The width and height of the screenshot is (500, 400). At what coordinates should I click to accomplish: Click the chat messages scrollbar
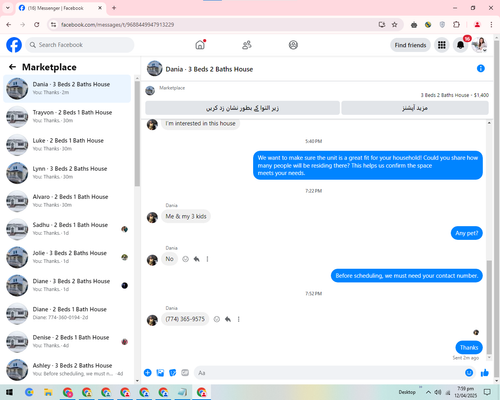(489, 307)
